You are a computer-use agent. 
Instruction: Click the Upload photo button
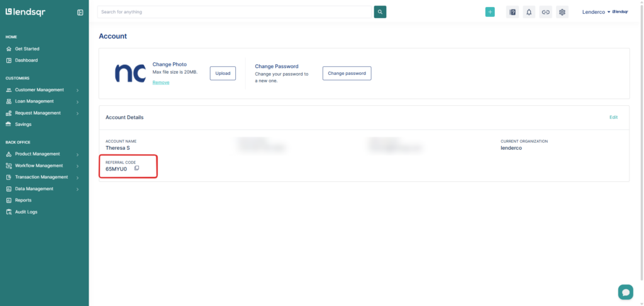pos(223,74)
